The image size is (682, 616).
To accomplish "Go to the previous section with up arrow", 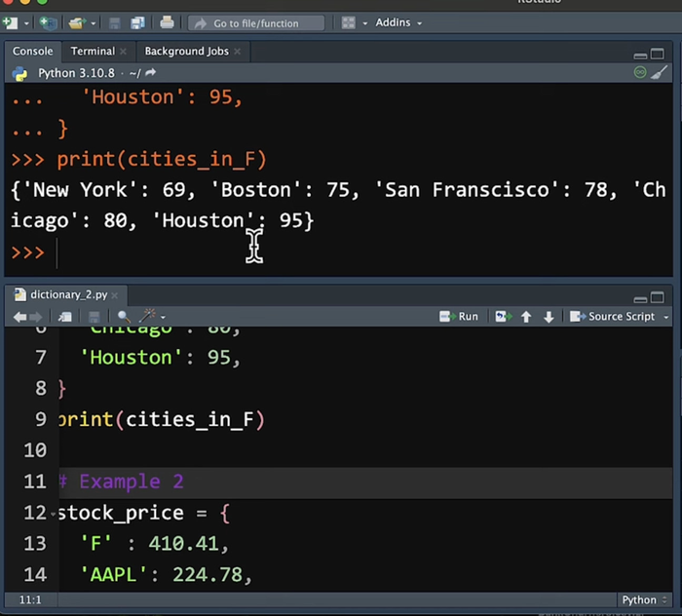I will [x=526, y=317].
